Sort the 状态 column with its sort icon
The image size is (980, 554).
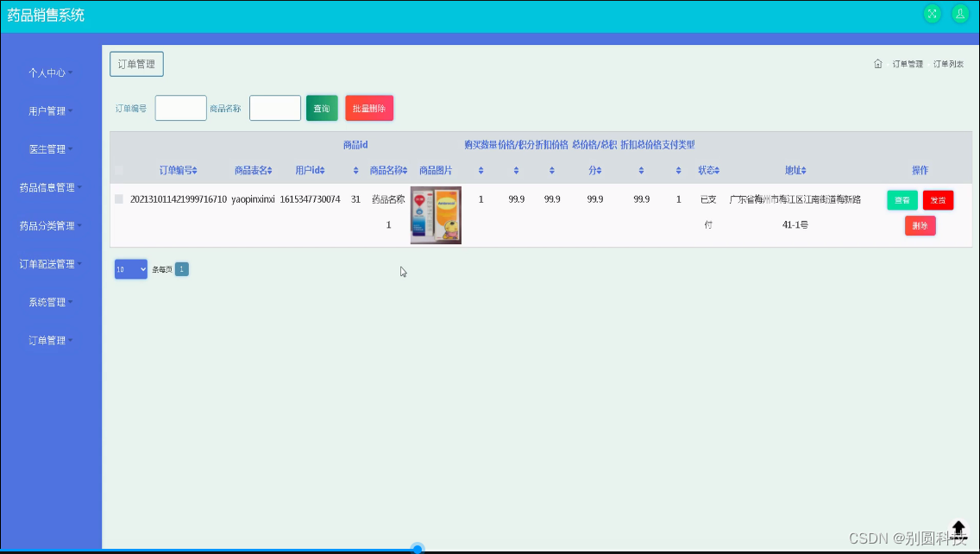[x=717, y=170]
